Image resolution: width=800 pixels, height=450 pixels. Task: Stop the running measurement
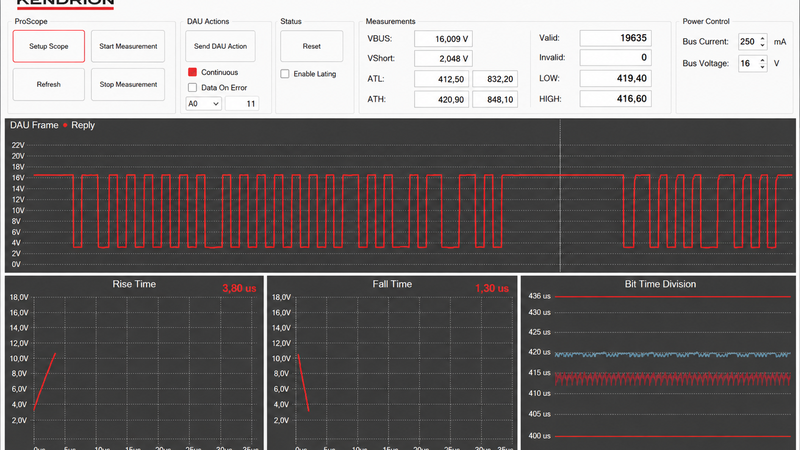tap(128, 85)
